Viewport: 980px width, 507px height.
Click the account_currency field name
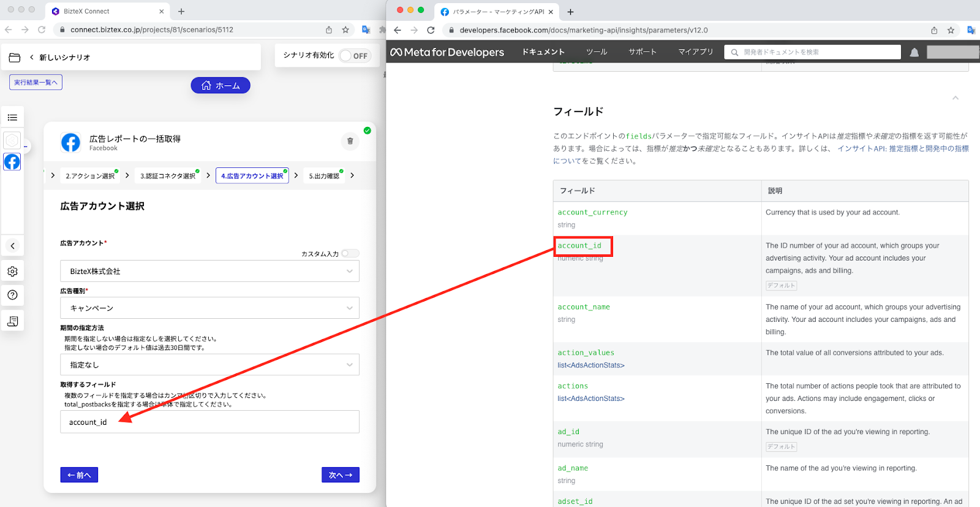(592, 212)
